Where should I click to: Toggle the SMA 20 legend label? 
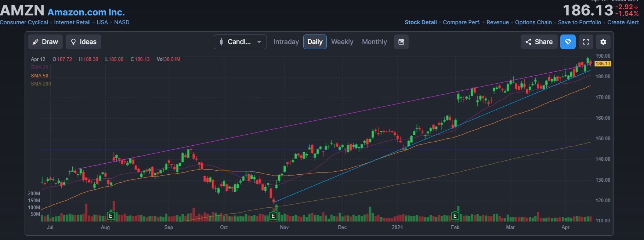40,67
